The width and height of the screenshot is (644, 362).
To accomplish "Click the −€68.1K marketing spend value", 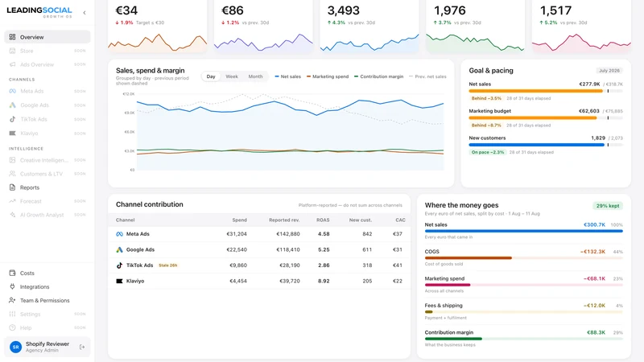I will click(x=594, y=278).
